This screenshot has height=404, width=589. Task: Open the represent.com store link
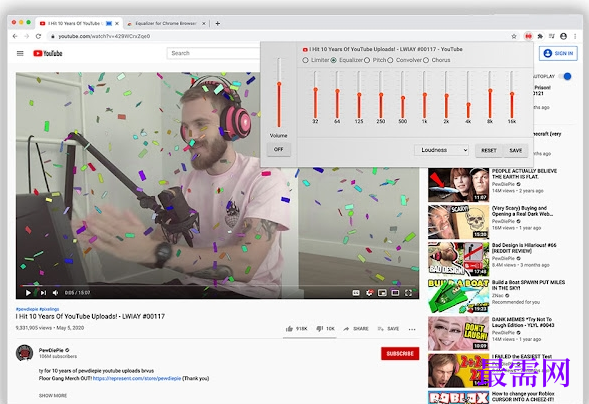(137, 378)
